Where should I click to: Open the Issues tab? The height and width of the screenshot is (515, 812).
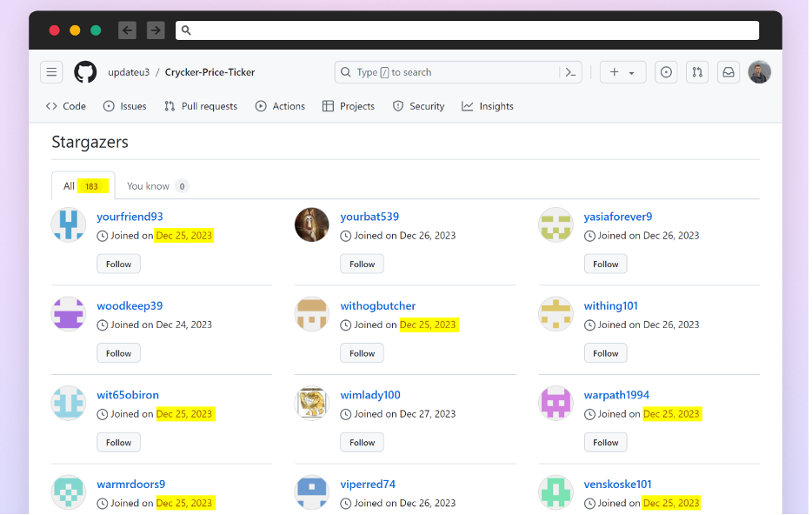(x=125, y=106)
